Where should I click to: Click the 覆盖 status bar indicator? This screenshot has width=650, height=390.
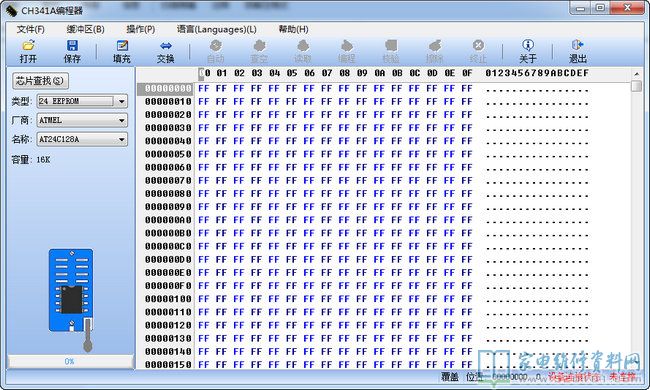pos(450,377)
